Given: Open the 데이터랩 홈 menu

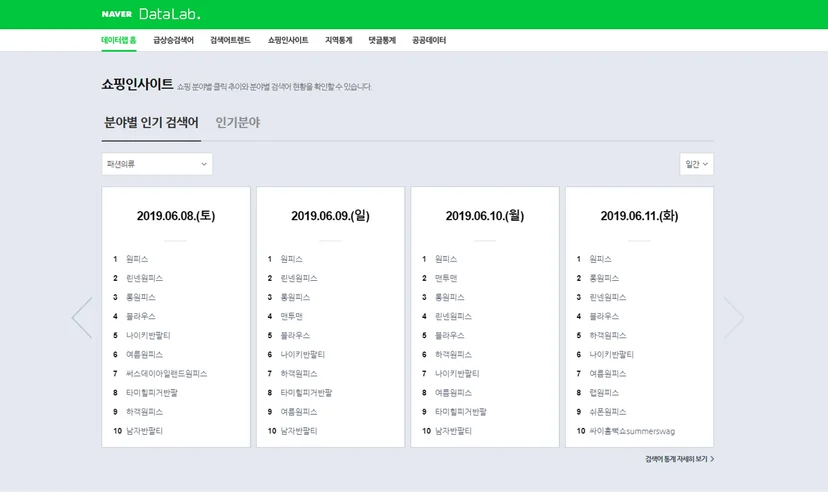Looking at the screenshot, I should coord(119,40).
